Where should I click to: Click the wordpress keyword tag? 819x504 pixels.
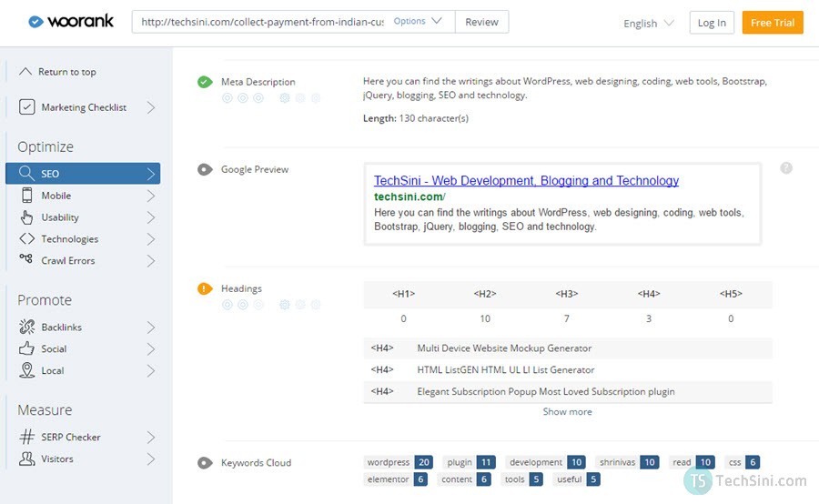398,462
